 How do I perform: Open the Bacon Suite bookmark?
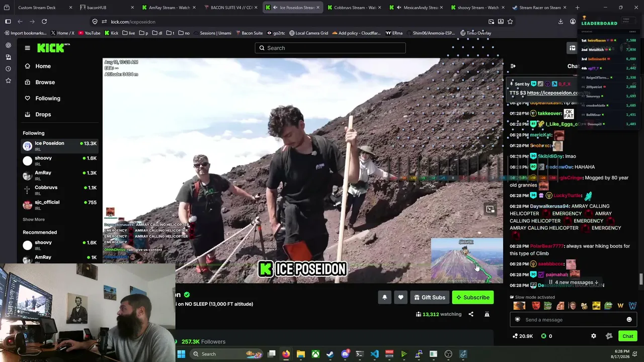pyautogui.click(x=249, y=33)
